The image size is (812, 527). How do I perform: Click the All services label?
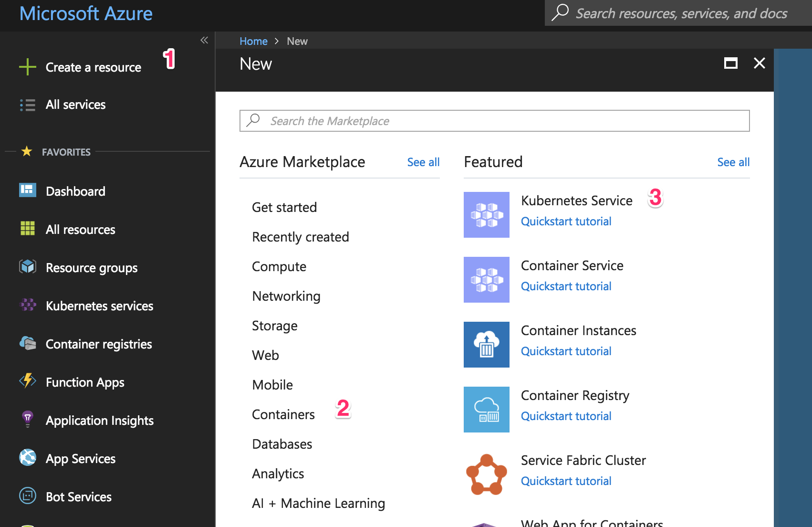pos(75,105)
